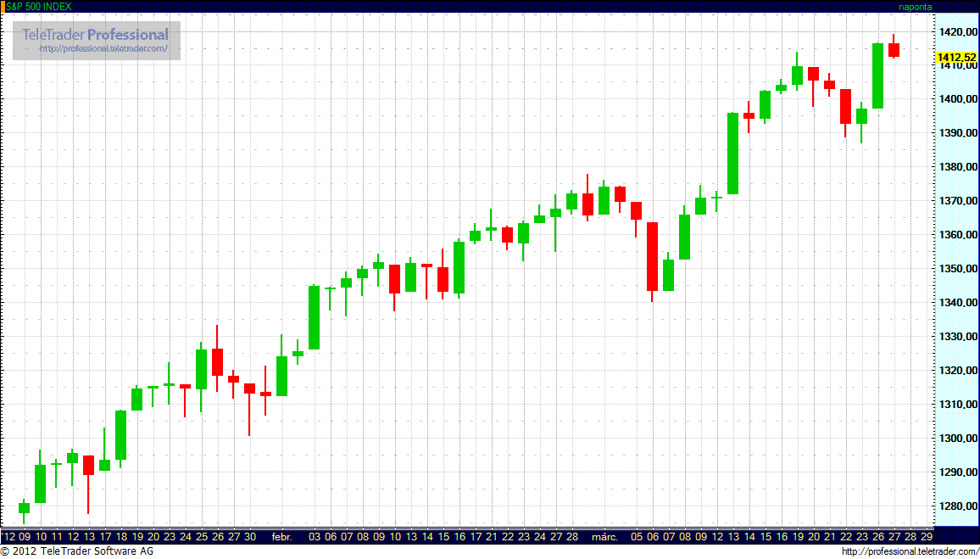The height and width of the screenshot is (559, 980).
Task: Select the yellow 1412,52 current price tag
Action: 955,57
